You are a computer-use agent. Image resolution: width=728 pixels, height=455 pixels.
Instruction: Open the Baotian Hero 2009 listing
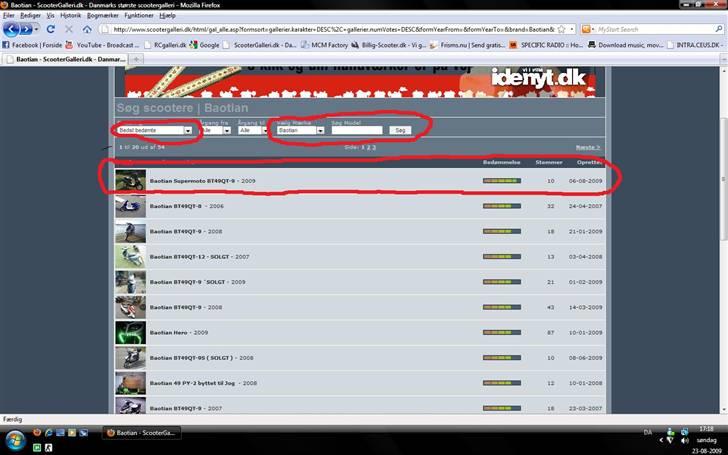pyautogui.click(x=179, y=332)
